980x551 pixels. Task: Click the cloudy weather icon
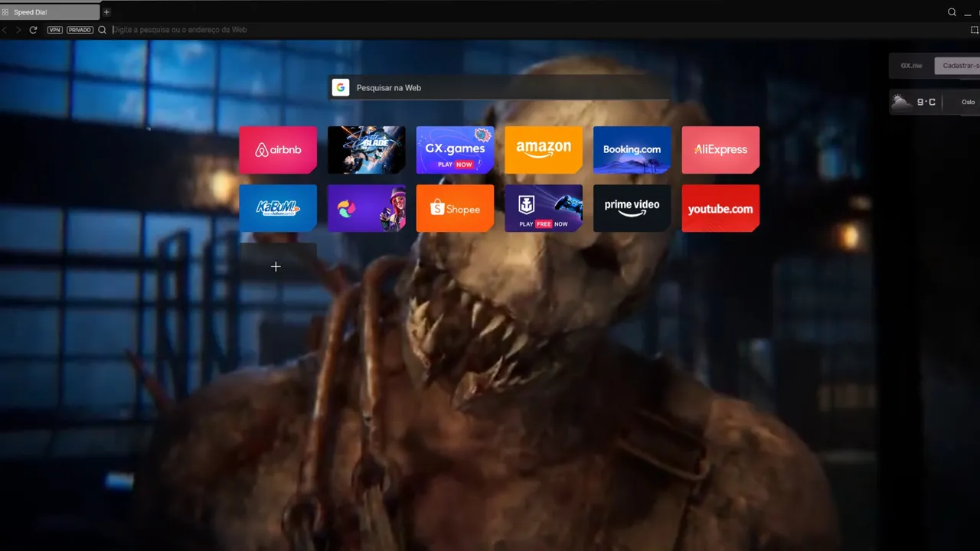(902, 102)
